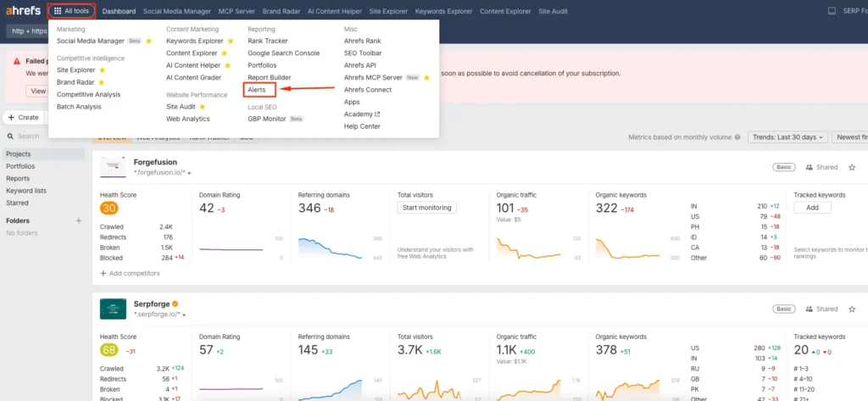Open Rank Tracker in the tools menu

coord(267,41)
